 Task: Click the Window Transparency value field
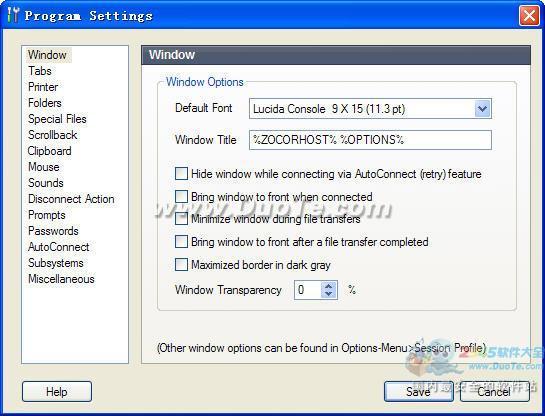pyautogui.click(x=308, y=290)
